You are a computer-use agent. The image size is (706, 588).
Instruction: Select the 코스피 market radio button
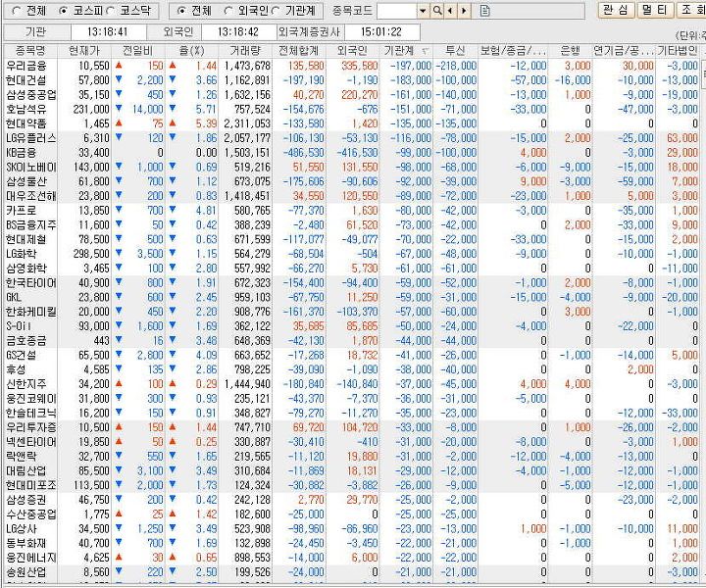[64, 11]
